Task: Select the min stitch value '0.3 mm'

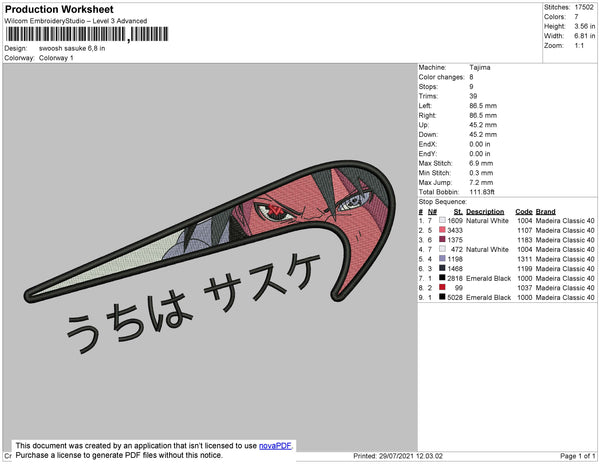Action: [x=481, y=173]
